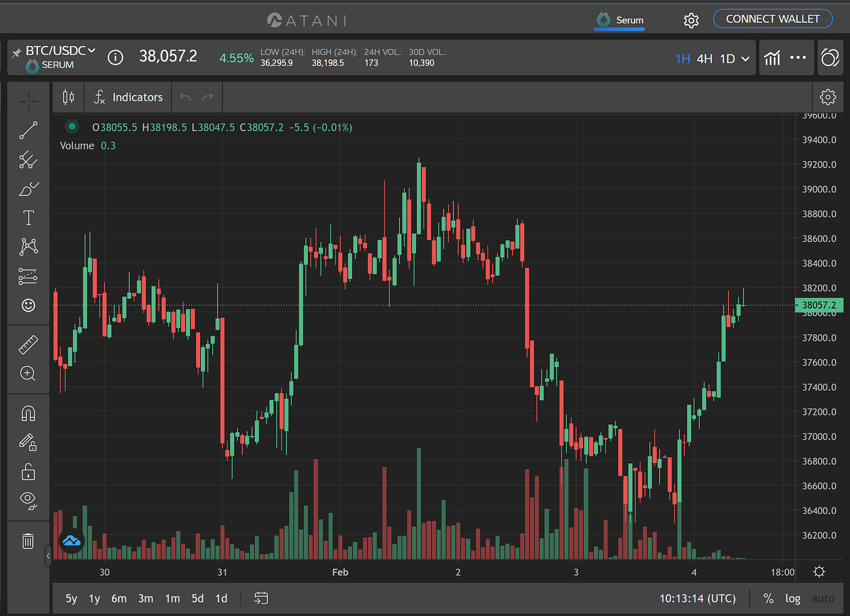Click the 24H VOL value 173
850x616 pixels.
[x=371, y=63]
